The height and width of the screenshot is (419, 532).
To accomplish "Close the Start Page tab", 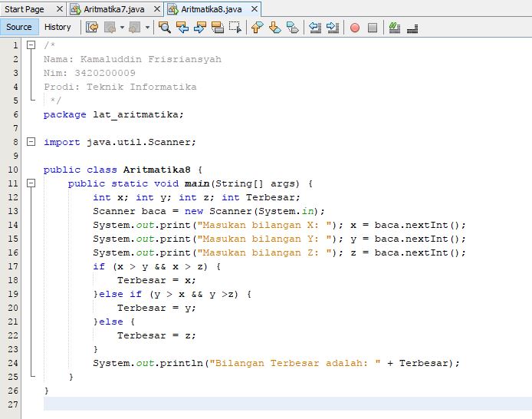I will tap(59, 9).
